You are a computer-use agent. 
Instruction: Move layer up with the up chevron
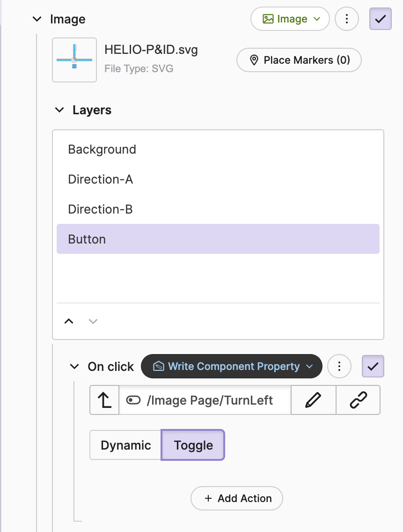tap(69, 321)
